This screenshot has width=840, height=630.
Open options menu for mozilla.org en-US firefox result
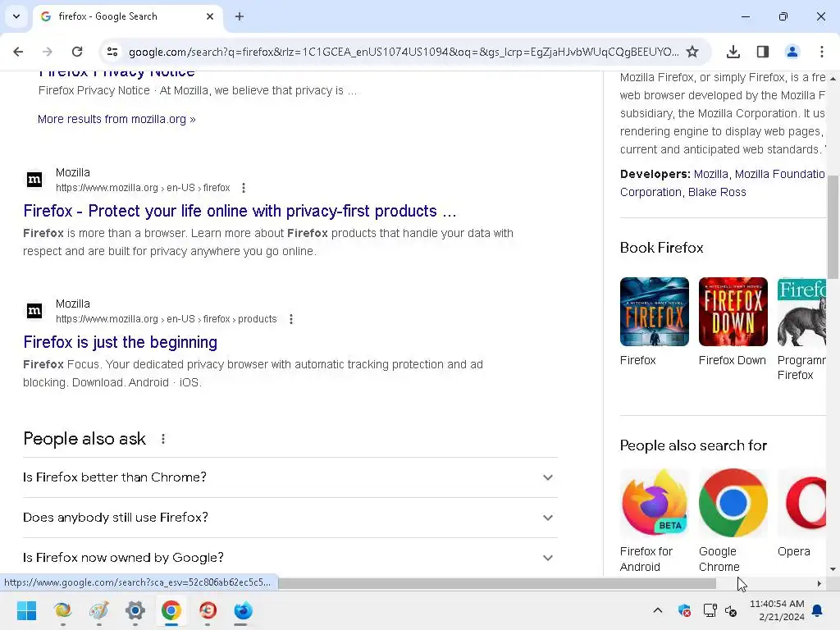click(243, 188)
